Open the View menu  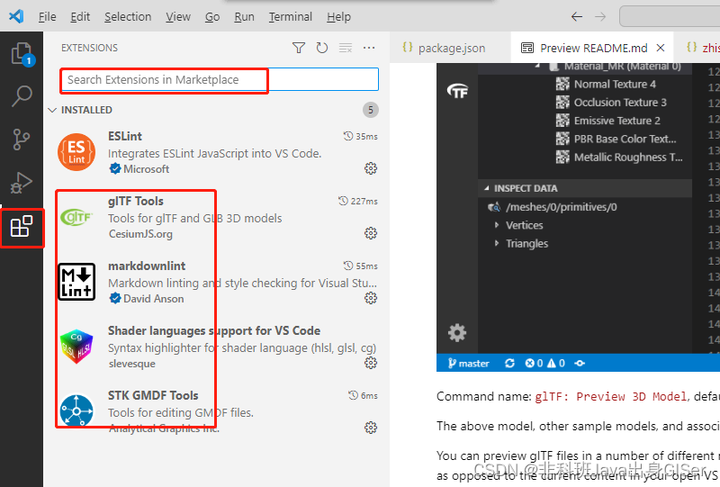178,17
